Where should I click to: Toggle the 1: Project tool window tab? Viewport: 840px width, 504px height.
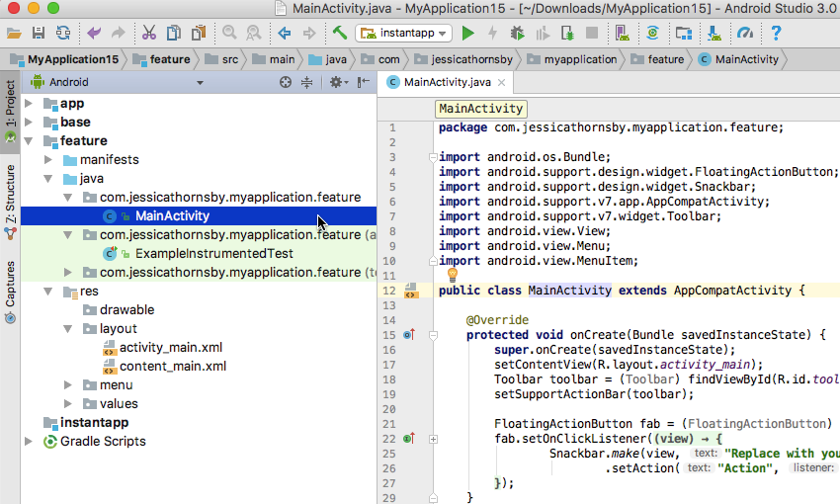[x=10, y=112]
